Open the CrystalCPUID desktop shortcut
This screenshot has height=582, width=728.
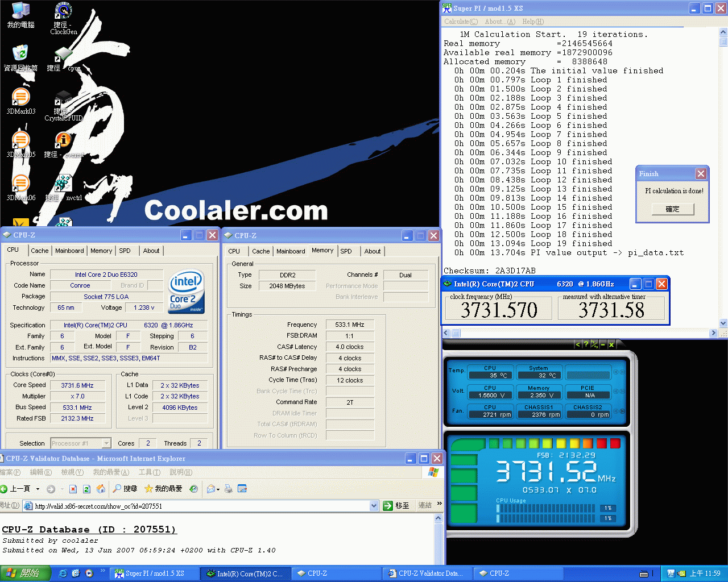[x=63, y=105]
